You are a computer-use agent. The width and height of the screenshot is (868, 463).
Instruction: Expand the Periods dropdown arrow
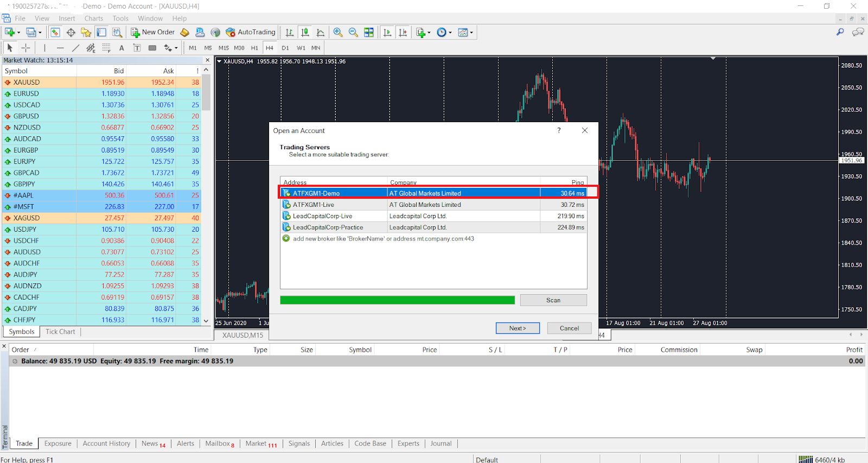pyautogui.click(x=450, y=33)
